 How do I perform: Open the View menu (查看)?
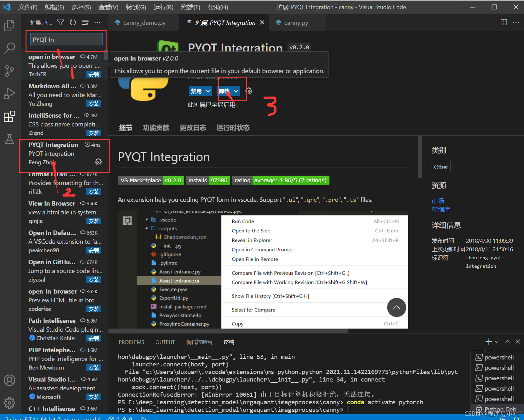tap(108, 7)
